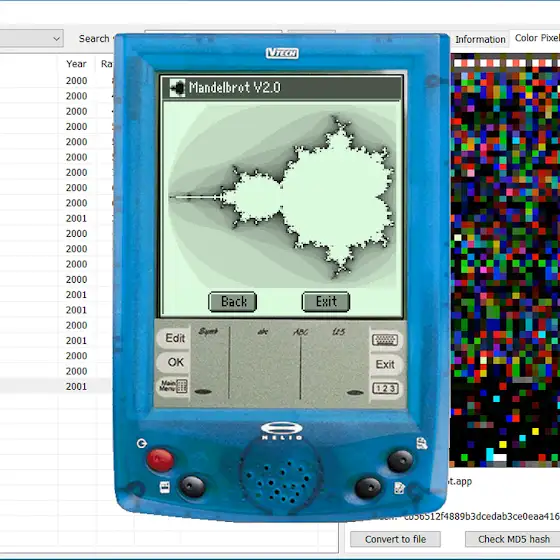Click the Mandelbrot V2.0 title text
Screen dimensions: 560x560
235,88
